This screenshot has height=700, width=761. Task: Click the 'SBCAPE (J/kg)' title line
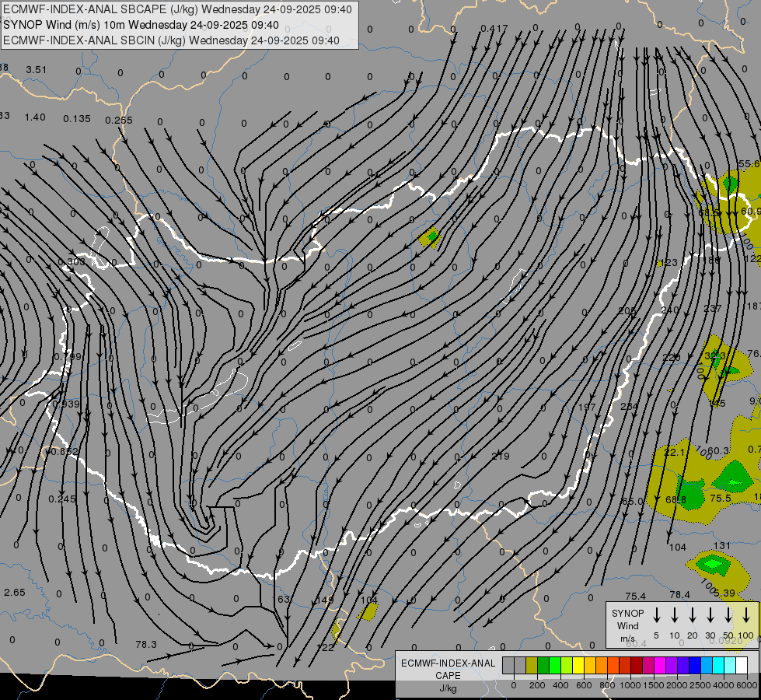pos(177,9)
